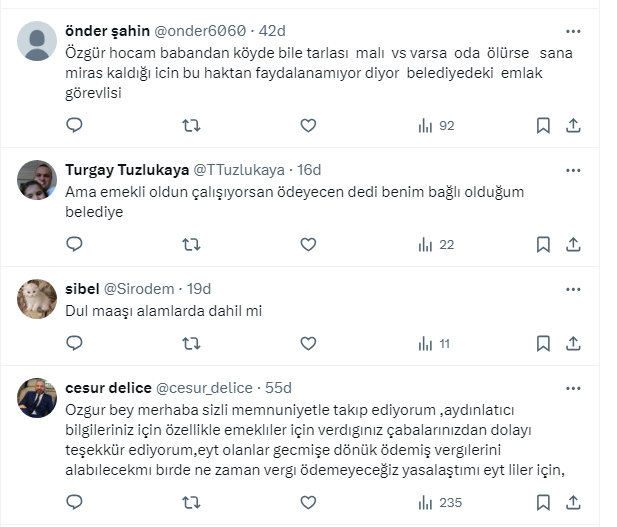Bookmark önder şahin's tweet

tap(543, 125)
